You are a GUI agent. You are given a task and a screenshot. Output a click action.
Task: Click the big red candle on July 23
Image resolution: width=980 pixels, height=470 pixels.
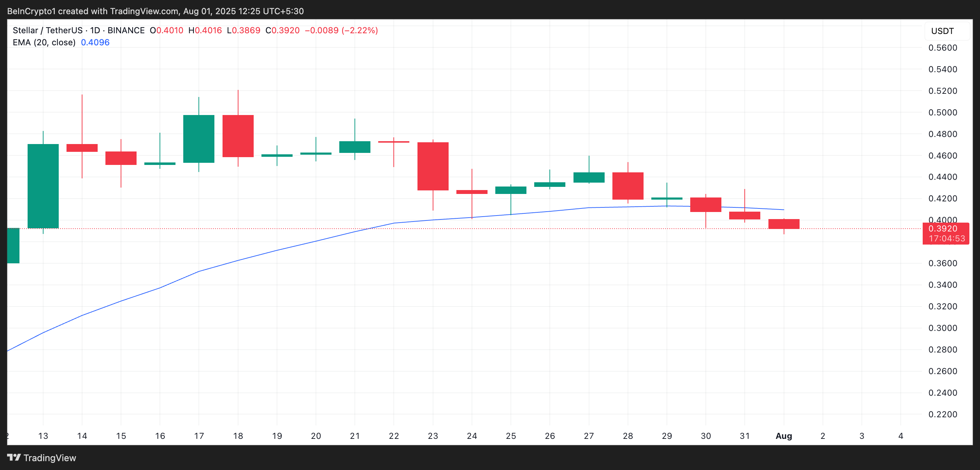click(433, 166)
